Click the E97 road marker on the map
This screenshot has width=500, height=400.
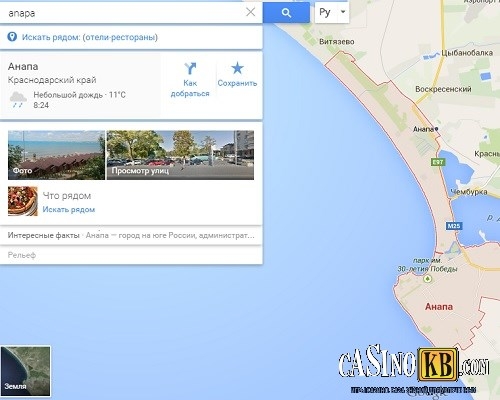(x=438, y=162)
